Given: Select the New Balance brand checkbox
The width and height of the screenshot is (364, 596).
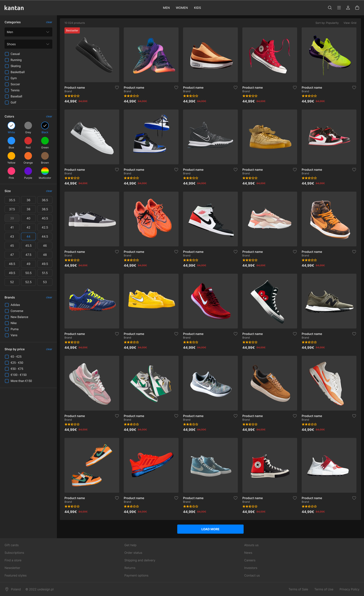Looking at the screenshot, I should 7,317.
